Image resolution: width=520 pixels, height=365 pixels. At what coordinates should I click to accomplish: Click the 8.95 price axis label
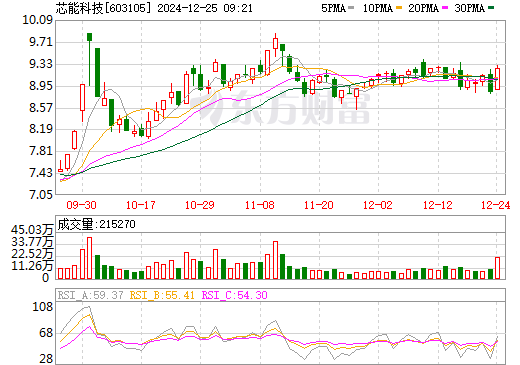coord(41,86)
